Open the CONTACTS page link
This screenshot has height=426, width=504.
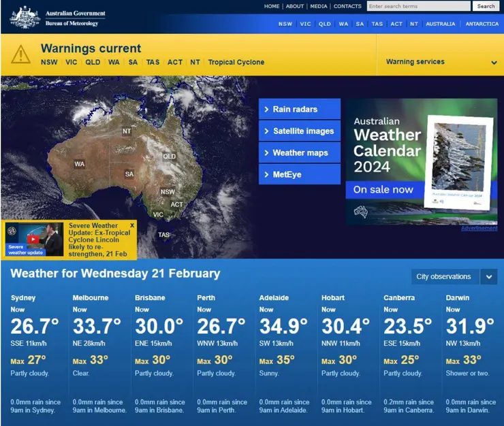[347, 6]
